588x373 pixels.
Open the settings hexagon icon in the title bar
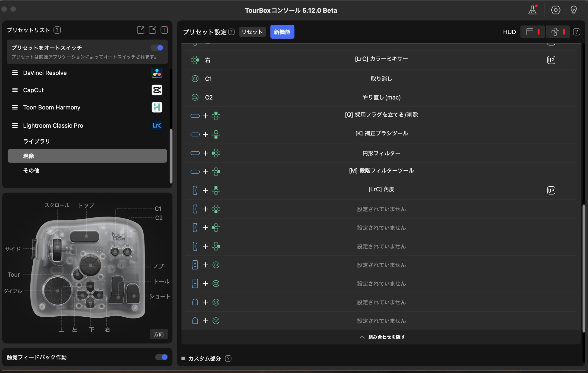point(556,10)
